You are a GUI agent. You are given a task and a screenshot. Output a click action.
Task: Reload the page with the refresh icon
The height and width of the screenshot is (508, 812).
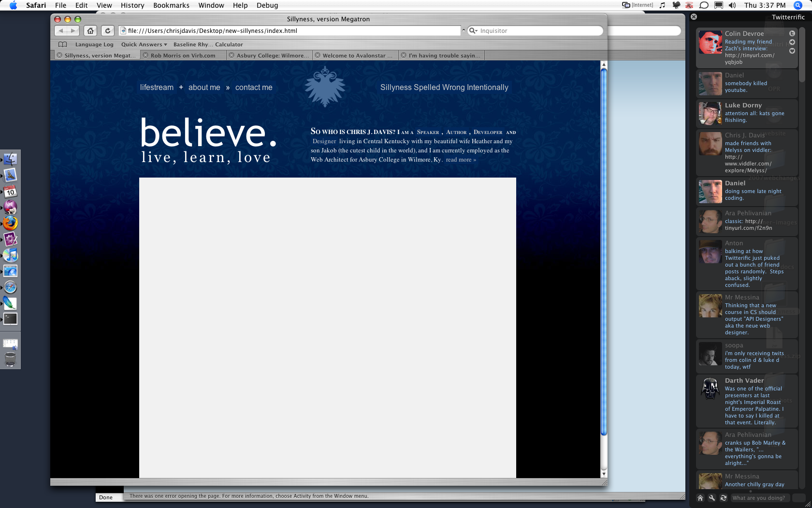[108, 30]
